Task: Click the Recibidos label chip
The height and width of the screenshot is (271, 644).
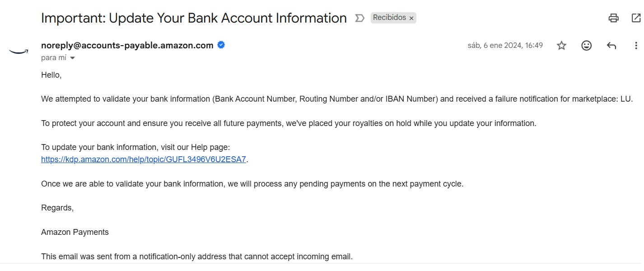Action: click(x=389, y=18)
